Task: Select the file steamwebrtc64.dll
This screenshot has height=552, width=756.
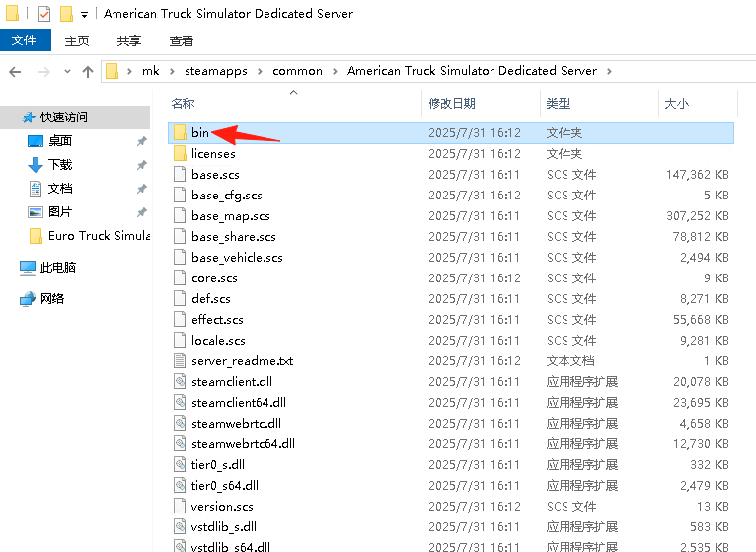Action: (x=243, y=444)
